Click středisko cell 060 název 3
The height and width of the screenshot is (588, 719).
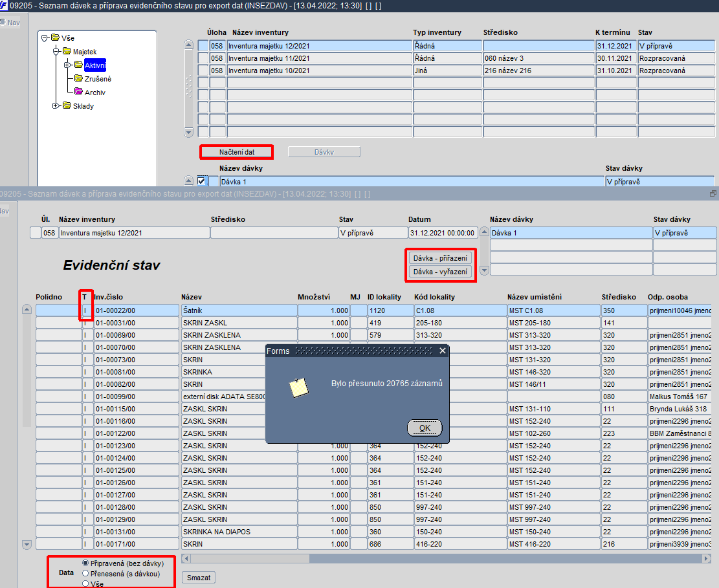tap(539, 58)
